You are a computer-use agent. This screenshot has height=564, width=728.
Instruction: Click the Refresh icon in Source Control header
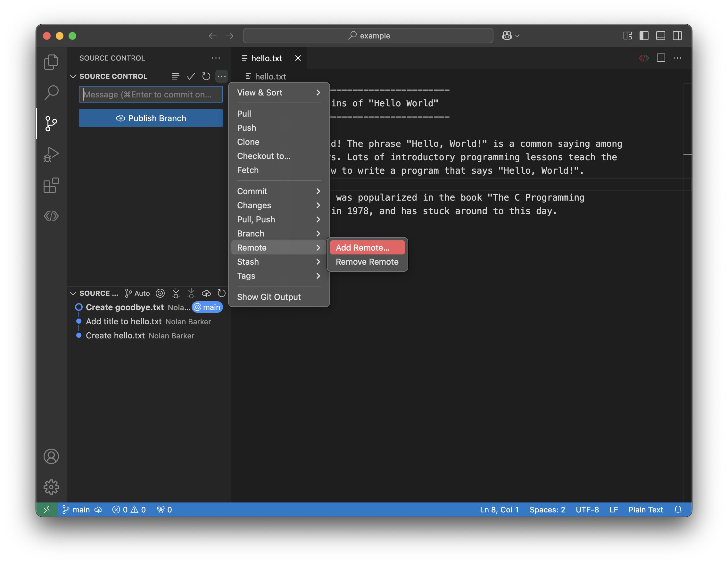[x=206, y=76]
